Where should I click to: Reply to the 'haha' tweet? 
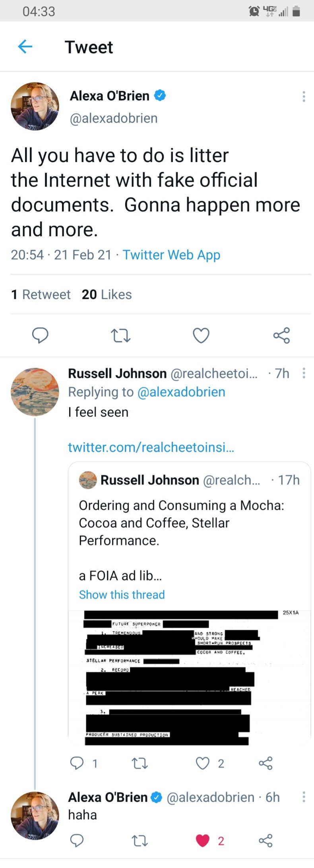[x=77, y=840]
